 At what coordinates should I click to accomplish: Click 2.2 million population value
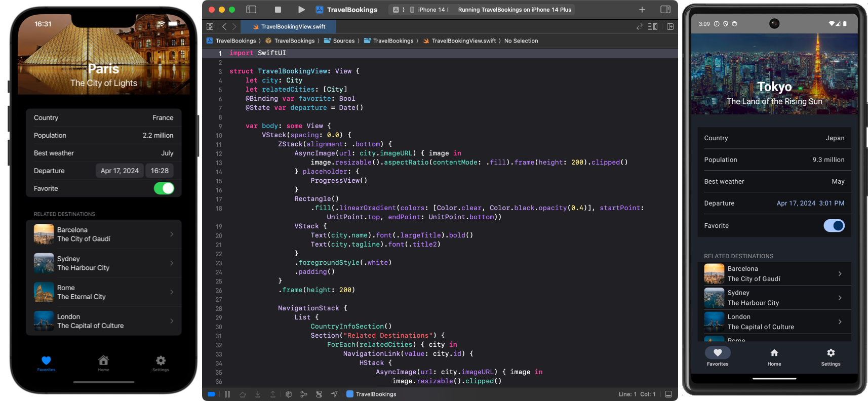click(x=158, y=135)
